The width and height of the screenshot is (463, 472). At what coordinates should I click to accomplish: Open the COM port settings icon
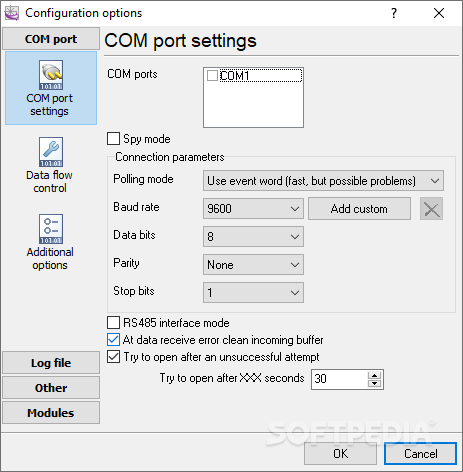[x=51, y=75]
